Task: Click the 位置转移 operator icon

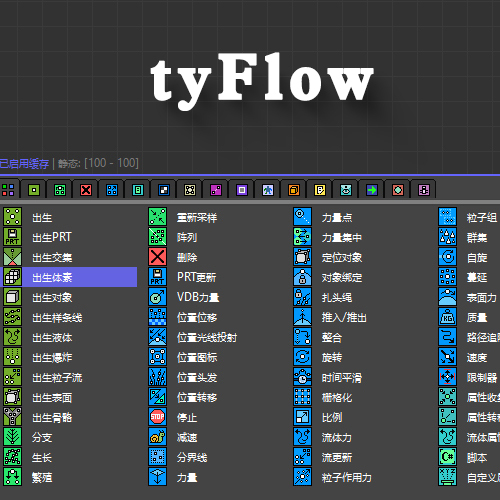Action: coord(157,396)
